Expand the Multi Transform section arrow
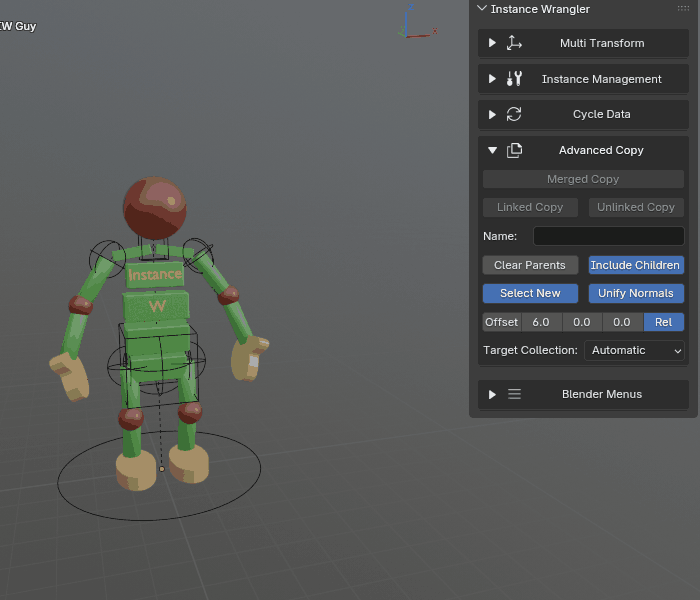The image size is (700, 600). point(492,43)
